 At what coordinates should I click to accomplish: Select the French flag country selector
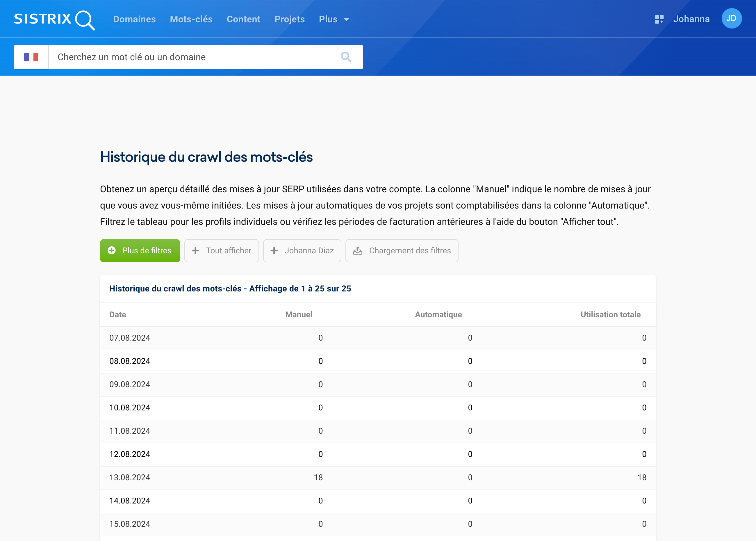click(31, 57)
